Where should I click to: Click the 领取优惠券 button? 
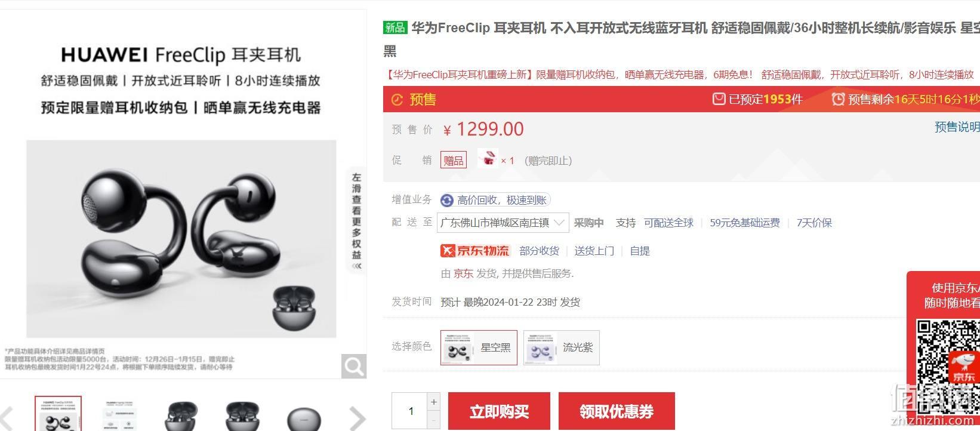pos(617,411)
